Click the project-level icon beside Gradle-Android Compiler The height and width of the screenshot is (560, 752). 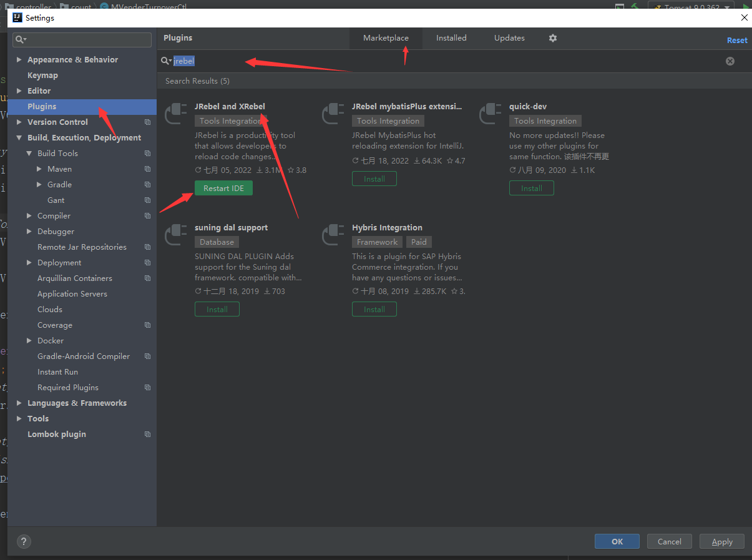pyautogui.click(x=148, y=356)
